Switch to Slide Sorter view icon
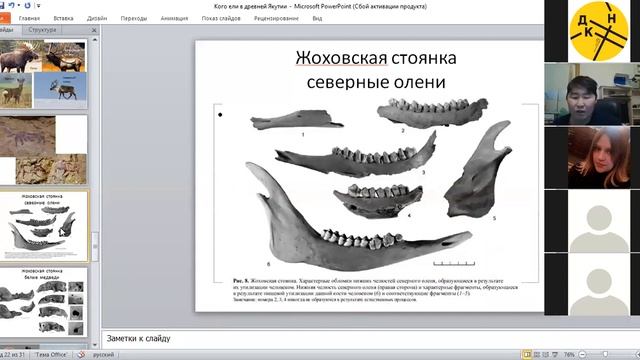This screenshot has width=640, height=360. coord(537,355)
